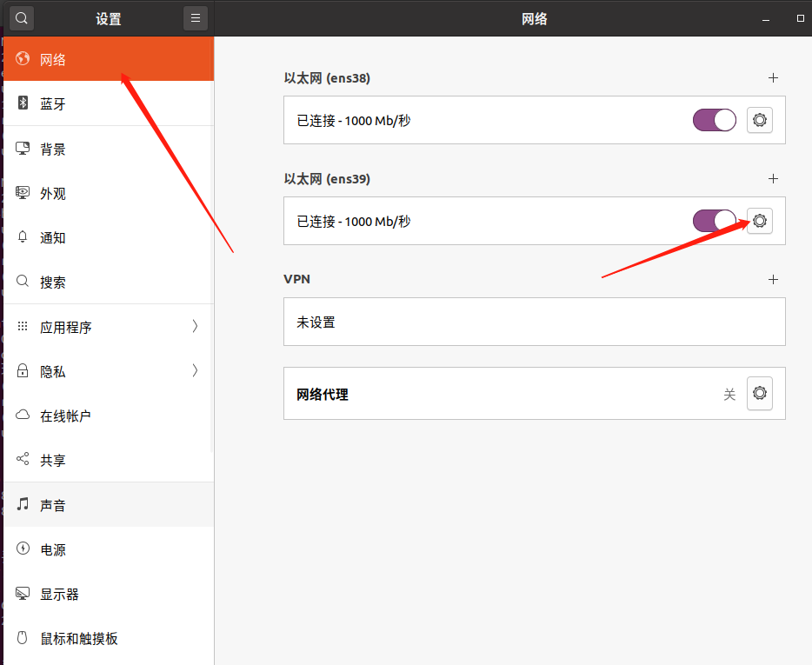Image resolution: width=812 pixels, height=665 pixels.
Task: Click the appearance icon beside 外观
Action: tap(23, 193)
